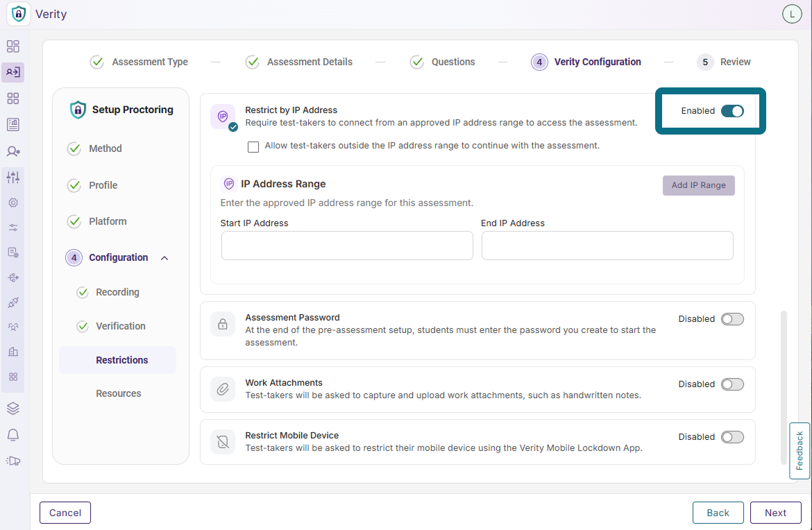This screenshot has height=530, width=812.
Task: Open the Resources configuration item
Action: click(x=119, y=393)
